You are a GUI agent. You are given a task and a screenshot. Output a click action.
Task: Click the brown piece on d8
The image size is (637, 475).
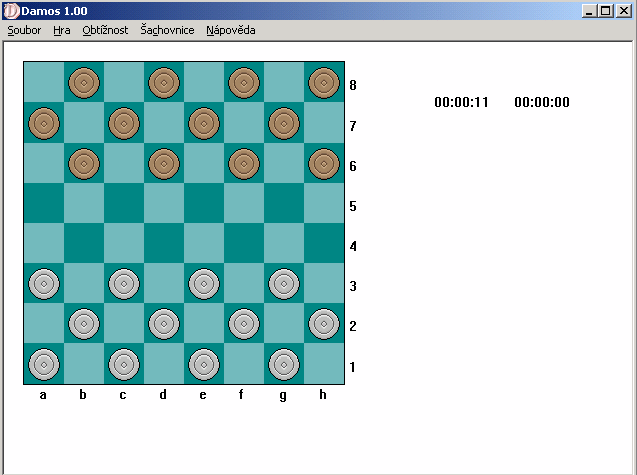tap(164, 83)
